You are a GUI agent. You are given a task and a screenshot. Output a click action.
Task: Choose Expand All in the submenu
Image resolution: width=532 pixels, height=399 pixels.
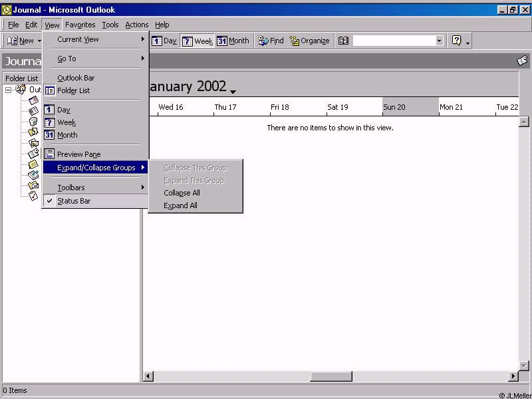pyautogui.click(x=196, y=205)
